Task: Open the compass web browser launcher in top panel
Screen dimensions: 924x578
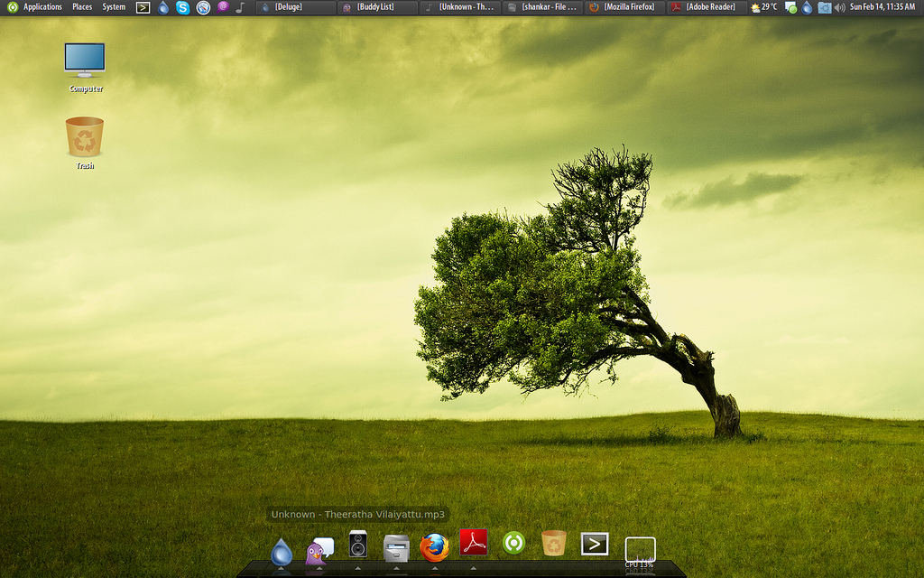Action: [203, 7]
